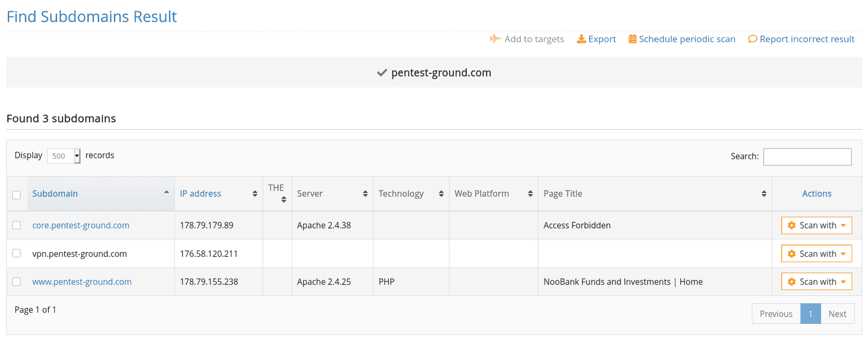The height and width of the screenshot is (338, 868).
Task: Click the sort icon on the Technology column
Action: 442,194
